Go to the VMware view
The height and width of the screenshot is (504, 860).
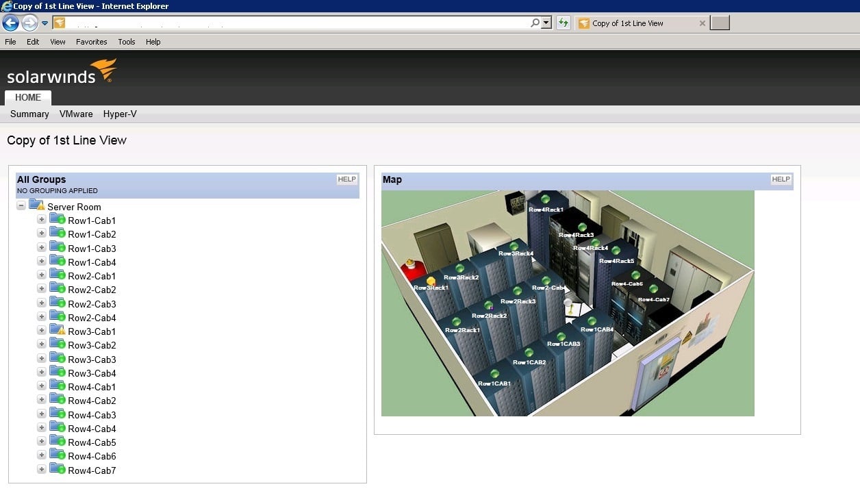tap(76, 114)
